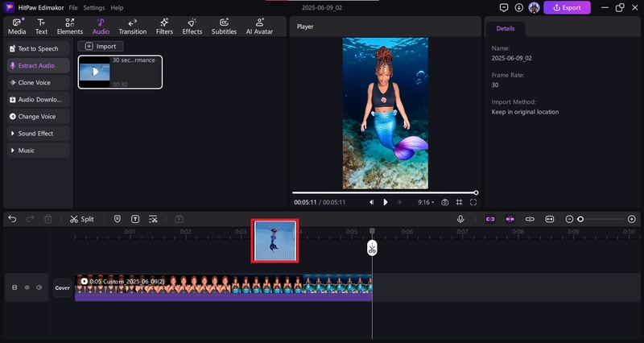Open the Help menu
The width and height of the screenshot is (644, 343).
coord(117,8)
